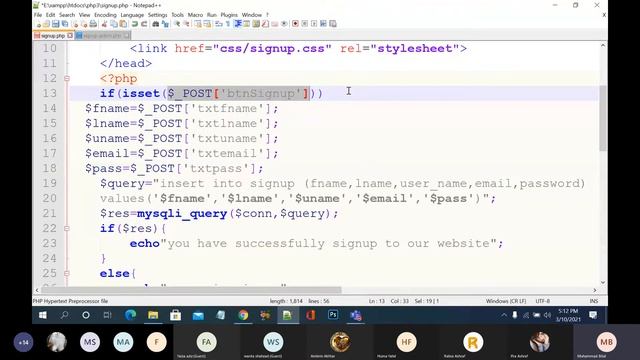The width and height of the screenshot is (640, 360).
Task: Click Windows (CR LF) in status bar
Action: pos(506,301)
